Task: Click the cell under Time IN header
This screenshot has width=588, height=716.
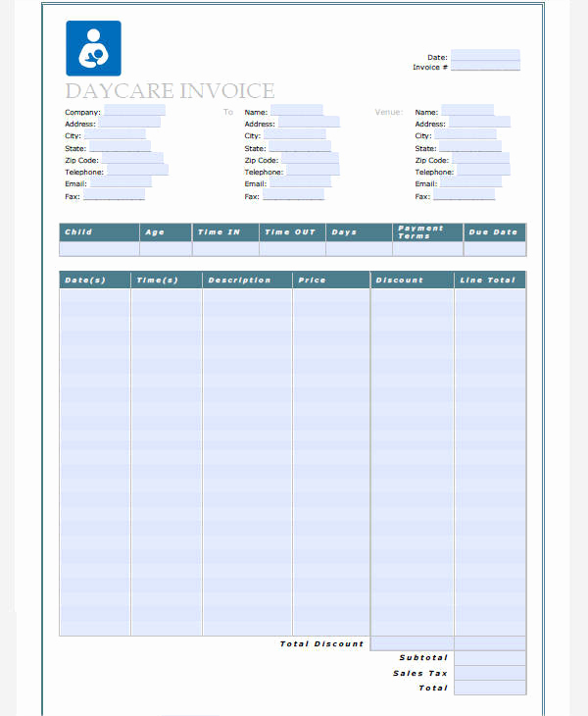Action: click(x=225, y=248)
